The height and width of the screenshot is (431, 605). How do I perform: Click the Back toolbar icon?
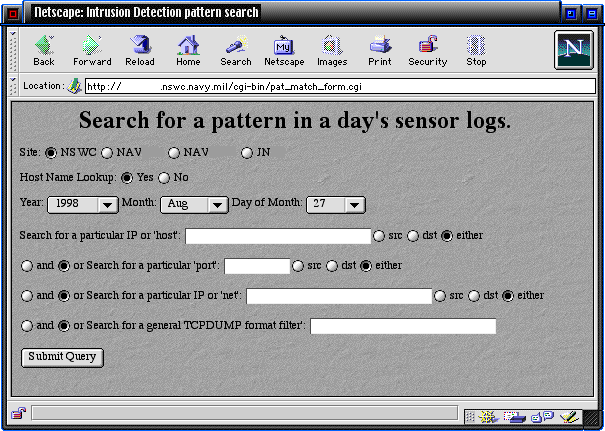click(44, 48)
